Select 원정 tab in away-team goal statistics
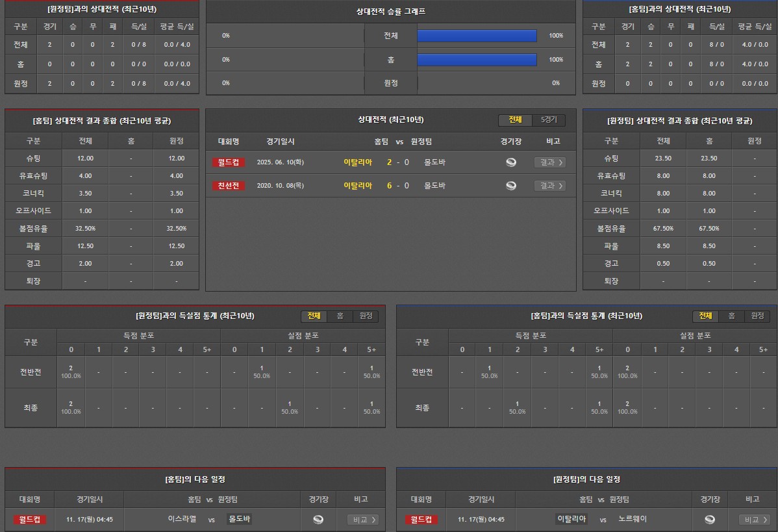The image size is (778, 532). (366, 316)
